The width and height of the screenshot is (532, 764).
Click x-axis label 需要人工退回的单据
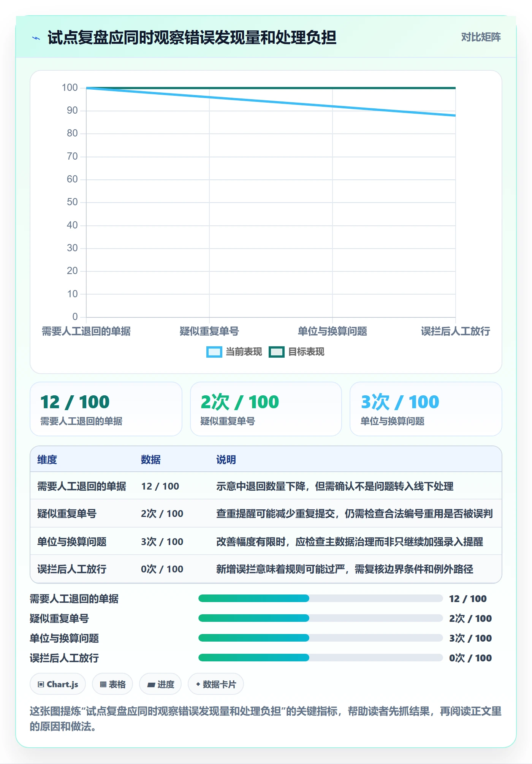[x=86, y=331]
